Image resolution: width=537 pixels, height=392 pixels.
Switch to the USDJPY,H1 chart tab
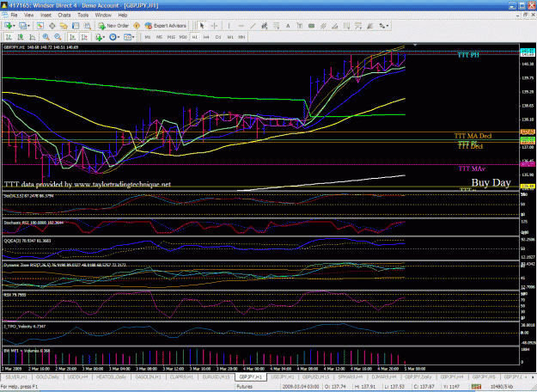[x=283, y=377]
